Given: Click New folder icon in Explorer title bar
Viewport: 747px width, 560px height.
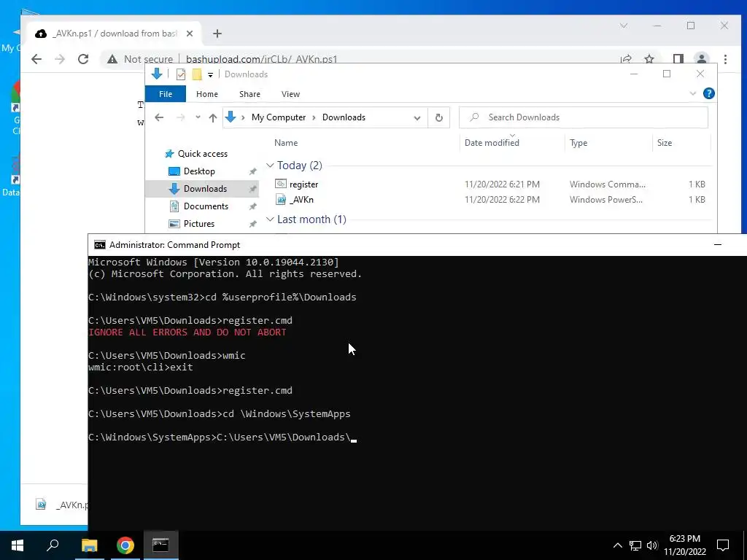Looking at the screenshot, I should [197, 74].
